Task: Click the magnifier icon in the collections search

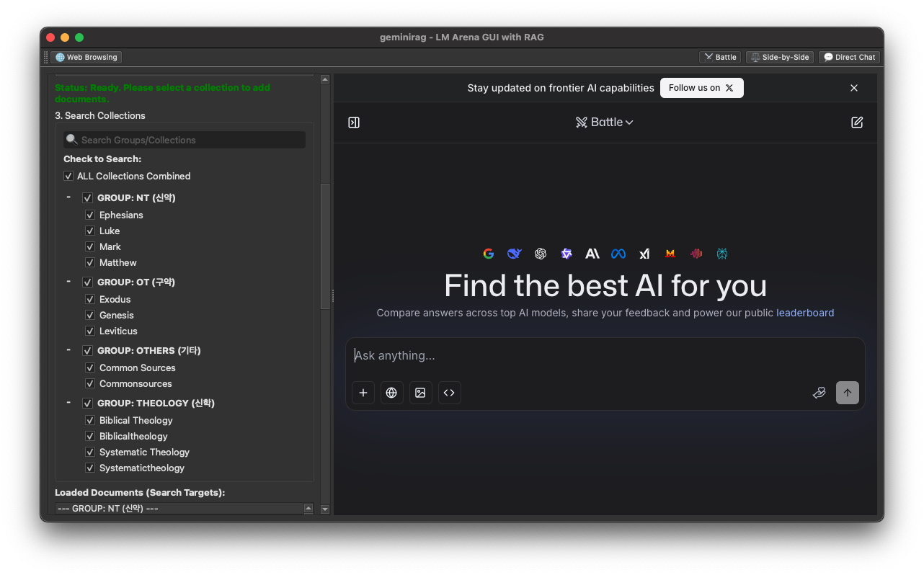Action: tap(72, 140)
